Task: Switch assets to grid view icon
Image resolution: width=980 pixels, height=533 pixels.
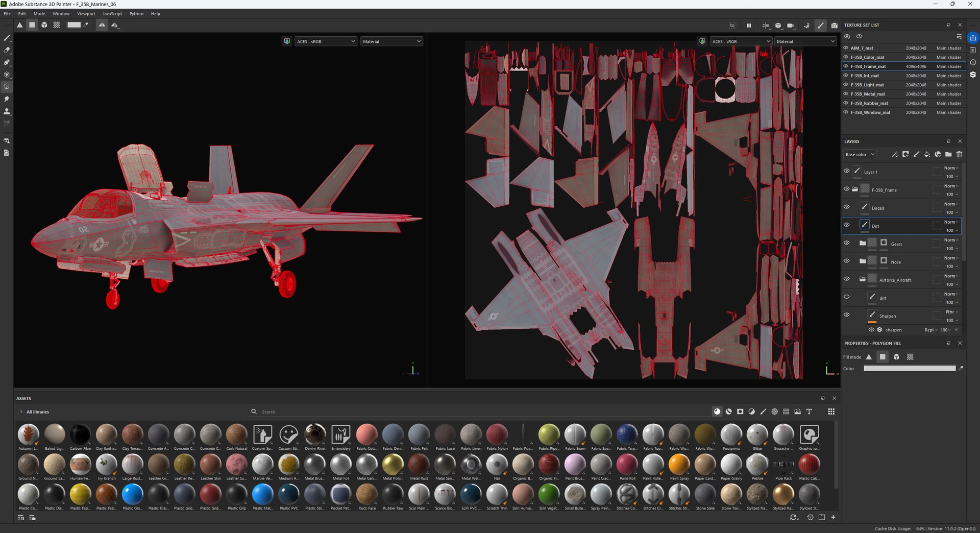Action: tap(831, 411)
